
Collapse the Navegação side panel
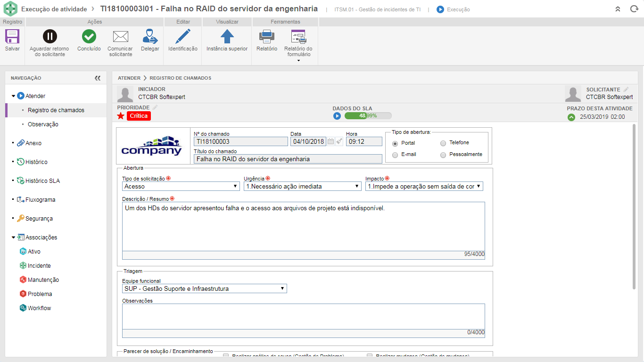coord(98,78)
